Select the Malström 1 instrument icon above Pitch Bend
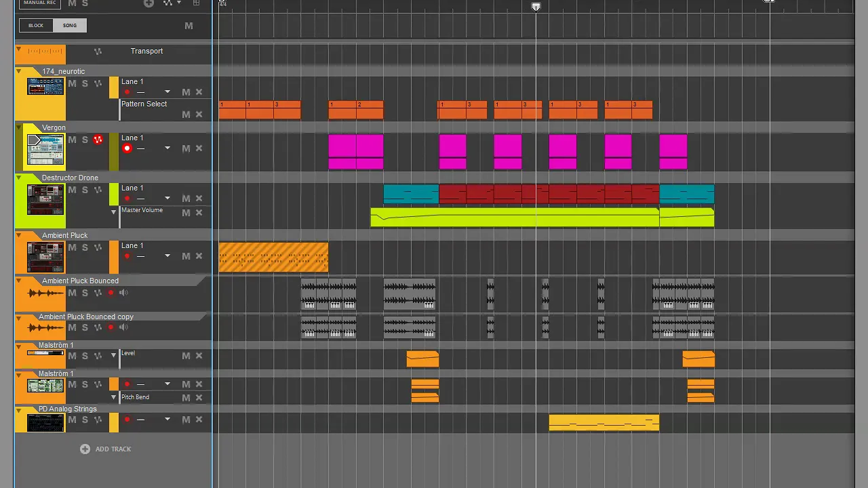This screenshot has width=868, height=488. pos(45,386)
